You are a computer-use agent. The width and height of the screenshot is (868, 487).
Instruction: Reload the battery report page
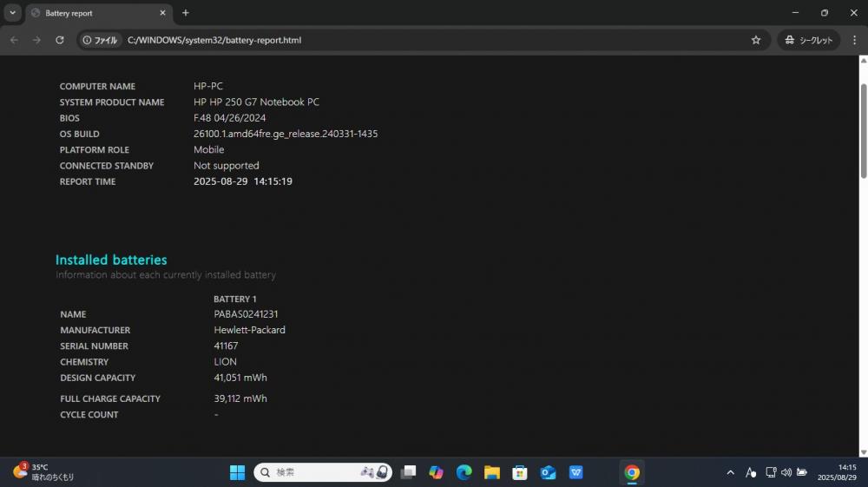(60, 40)
